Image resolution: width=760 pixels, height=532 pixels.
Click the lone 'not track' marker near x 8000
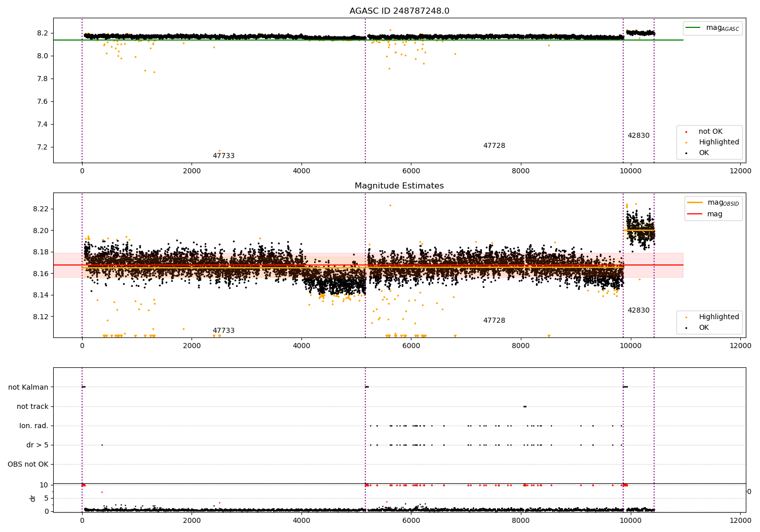click(x=525, y=406)
